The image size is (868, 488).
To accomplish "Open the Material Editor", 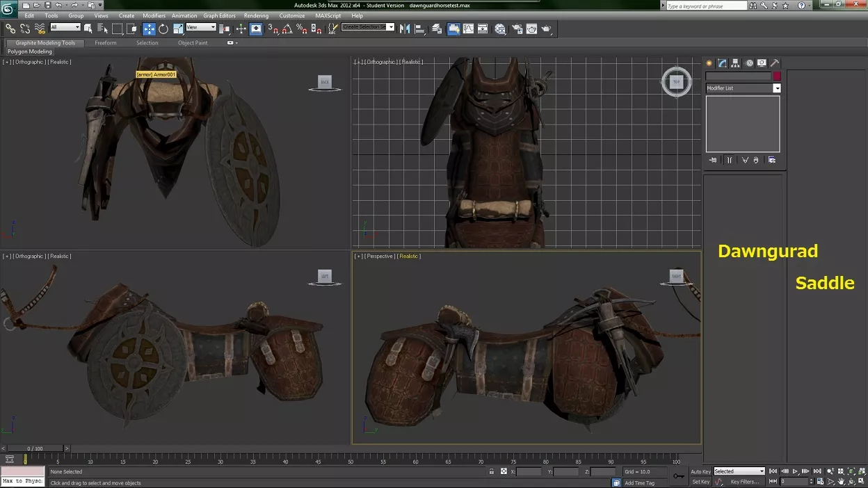I will tap(500, 29).
